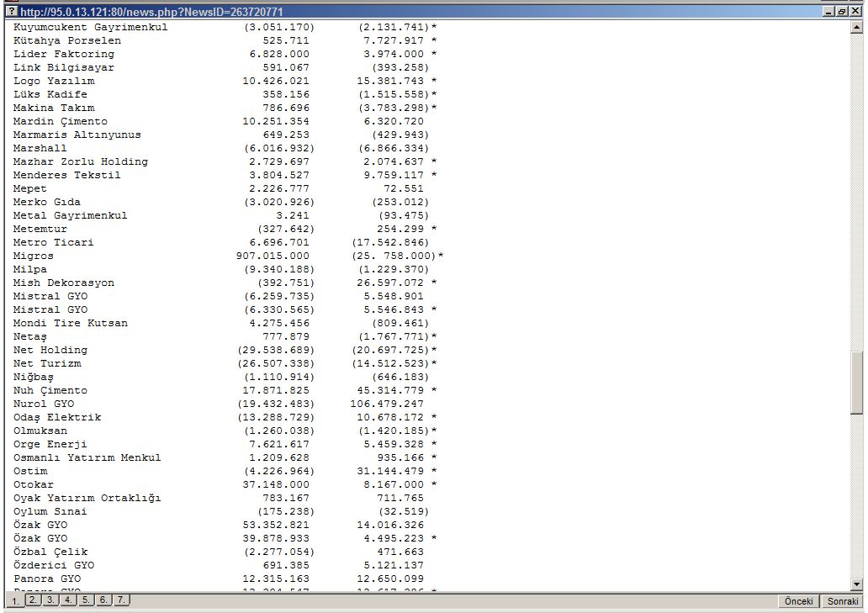
Task: Click the Metemtur company name
Action: [40, 229]
